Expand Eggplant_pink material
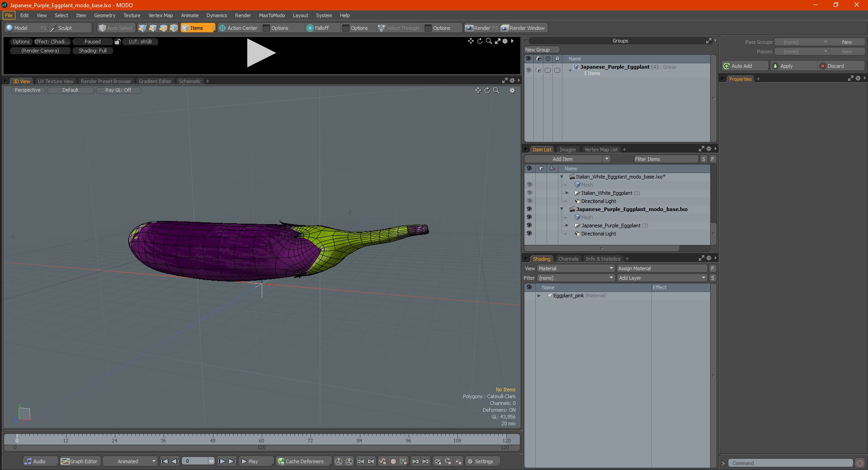Image resolution: width=868 pixels, height=470 pixels. (x=539, y=296)
